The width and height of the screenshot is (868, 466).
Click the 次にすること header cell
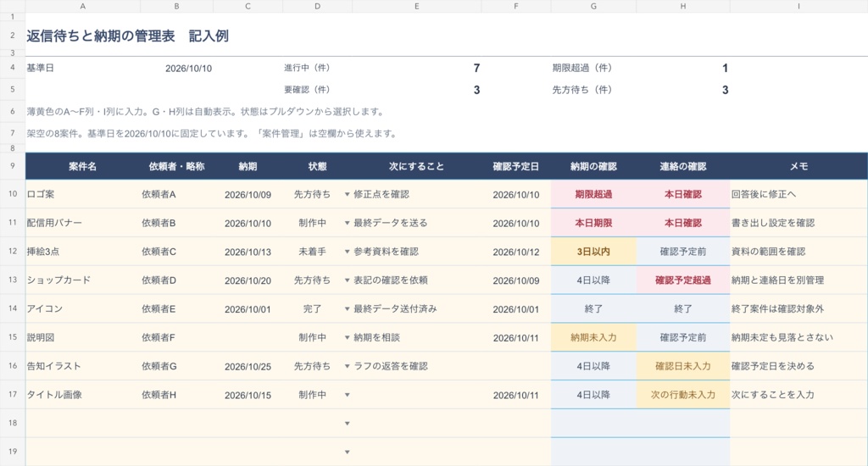[416, 167]
